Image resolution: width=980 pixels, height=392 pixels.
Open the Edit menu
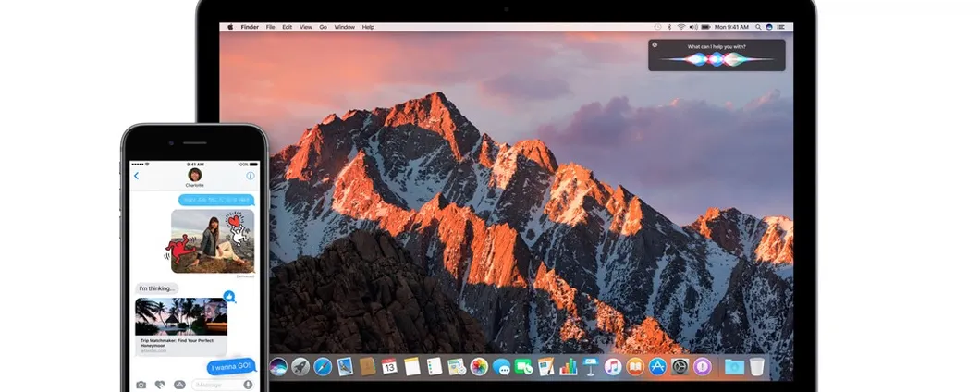point(287,27)
